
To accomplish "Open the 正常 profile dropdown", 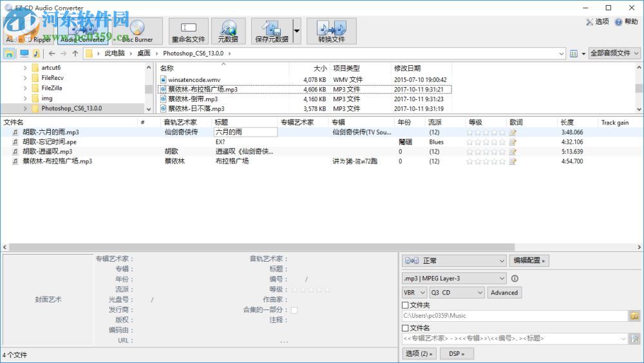I will [454, 260].
